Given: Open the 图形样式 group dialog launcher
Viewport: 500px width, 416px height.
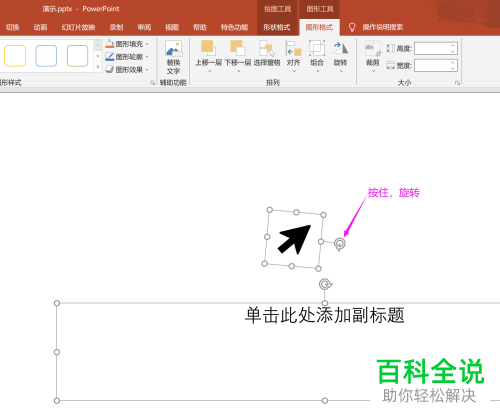Looking at the screenshot, I should click(x=152, y=83).
